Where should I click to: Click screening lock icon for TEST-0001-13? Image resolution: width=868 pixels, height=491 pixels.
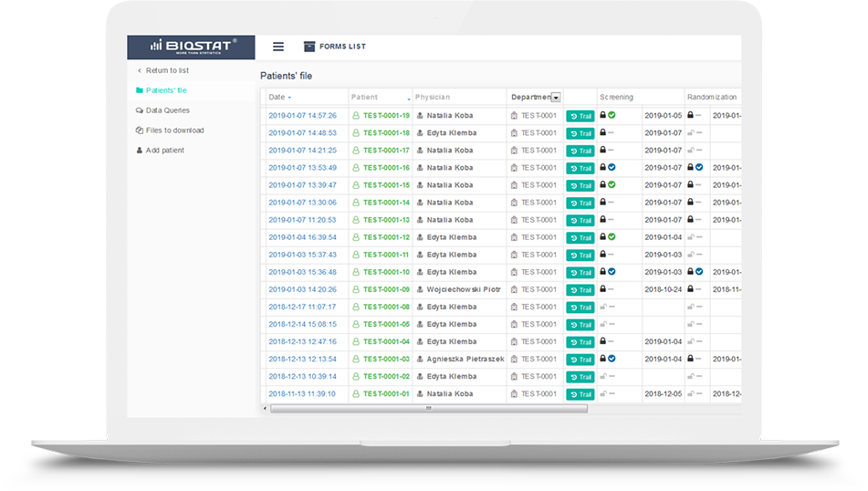(x=602, y=219)
